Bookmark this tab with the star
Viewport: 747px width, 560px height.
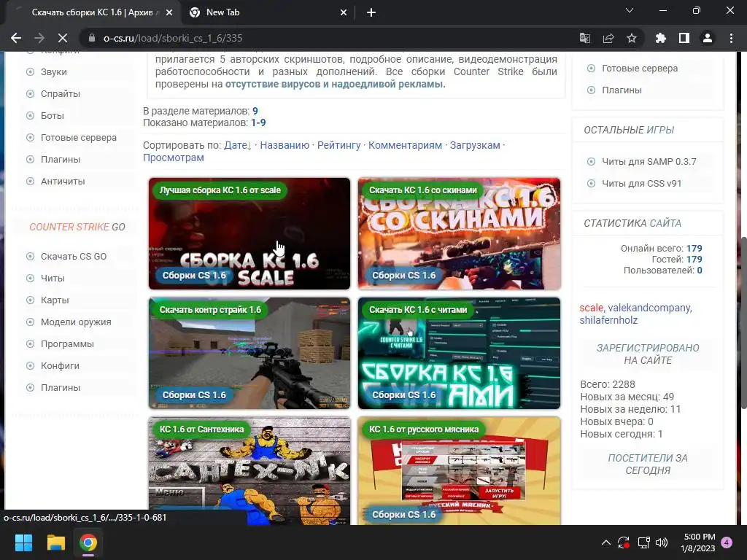632,38
